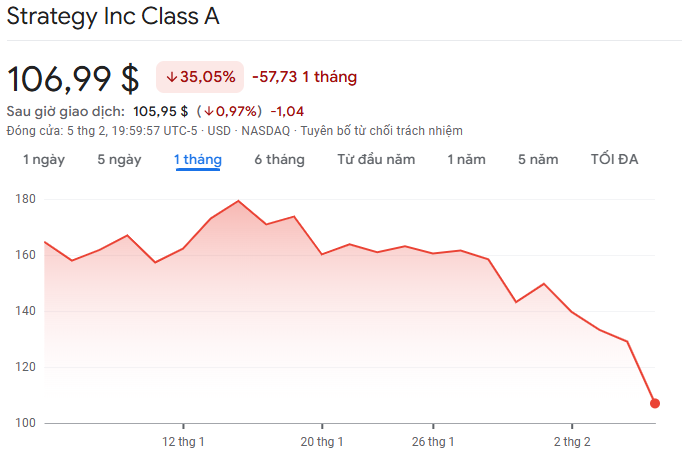Click the down arrow icon in percentage badge
Image resolution: width=682 pixels, height=457 pixels.
coord(172,77)
